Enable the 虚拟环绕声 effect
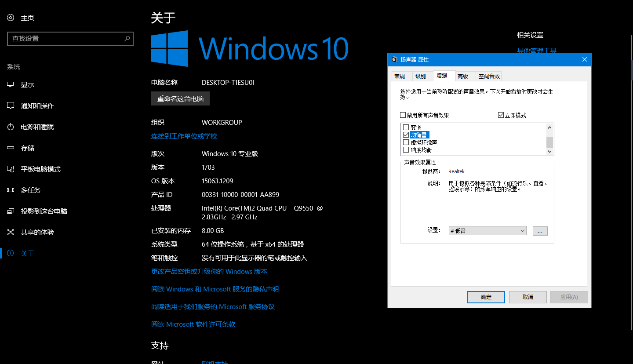The image size is (633, 364). [x=406, y=142]
